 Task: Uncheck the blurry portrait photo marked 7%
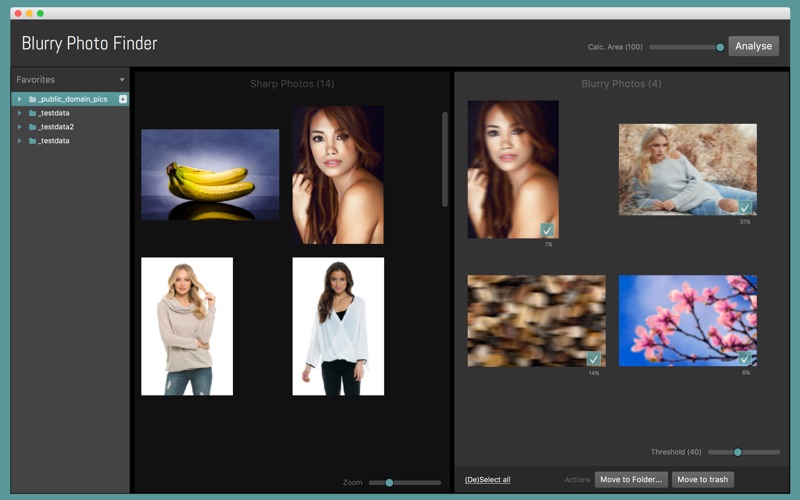(x=547, y=230)
